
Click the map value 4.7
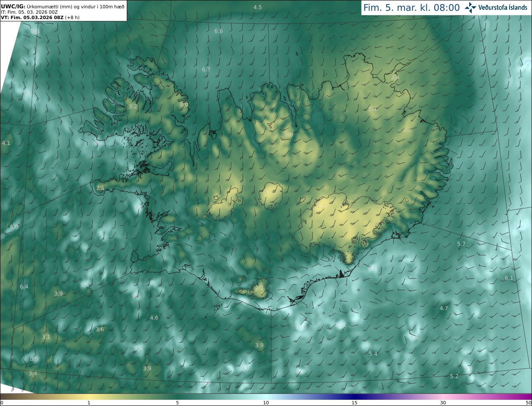(x=444, y=308)
